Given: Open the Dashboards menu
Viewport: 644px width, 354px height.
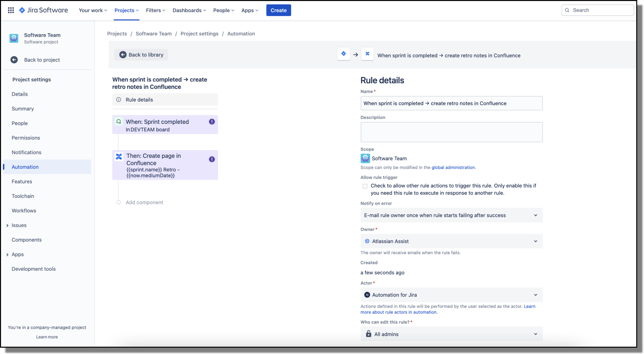Looking at the screenshot, I should pos(189,10).
